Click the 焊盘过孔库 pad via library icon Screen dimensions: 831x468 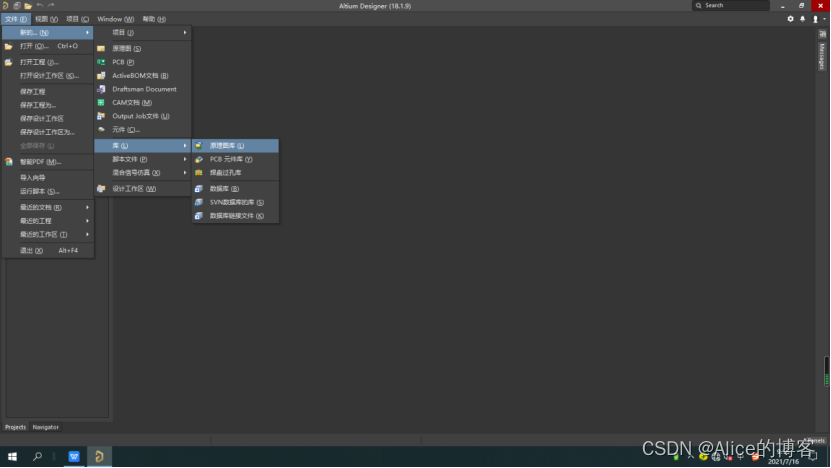click(x=199, y=172)
